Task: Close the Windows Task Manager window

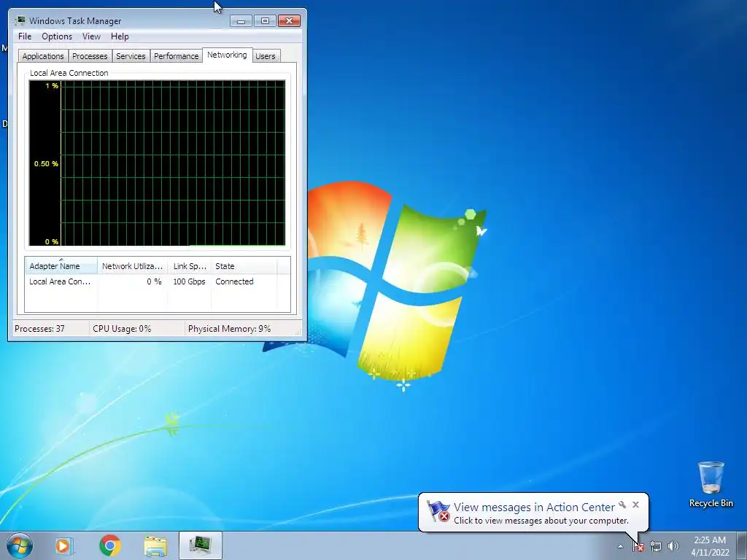Action: click(x=289, y=20)
